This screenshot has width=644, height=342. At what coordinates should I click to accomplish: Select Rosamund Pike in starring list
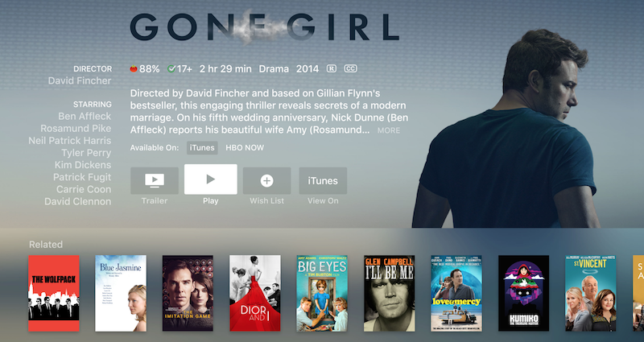pyautogui.click(x=76, y=129)
